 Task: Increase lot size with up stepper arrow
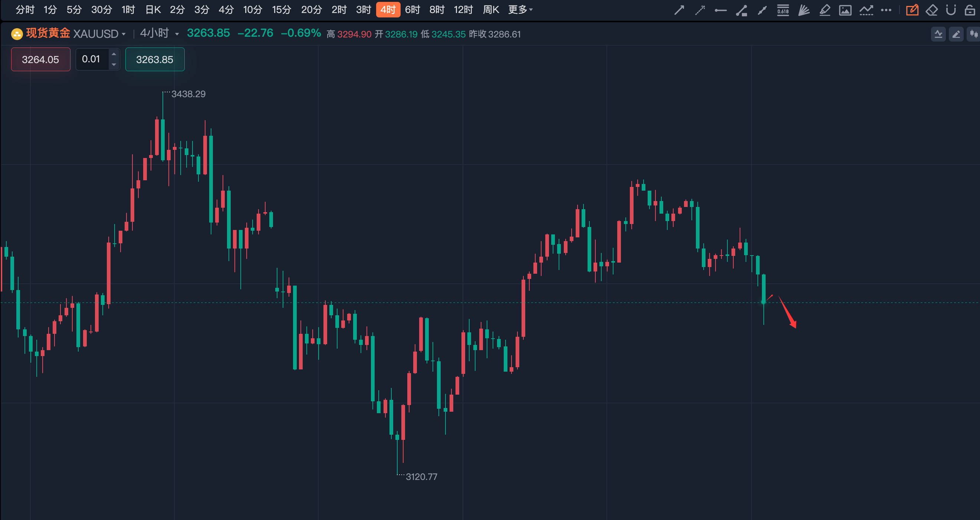(114, 54)
